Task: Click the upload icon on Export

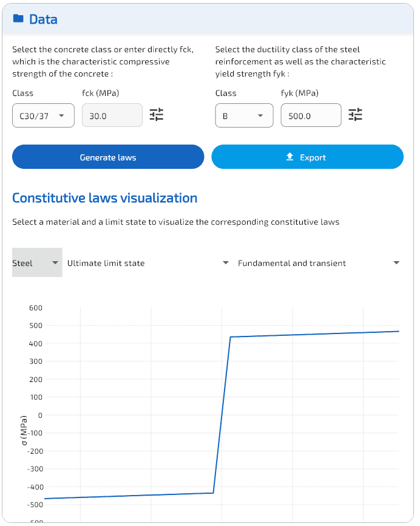Action: pyautogui.click(x=290, y=157)
